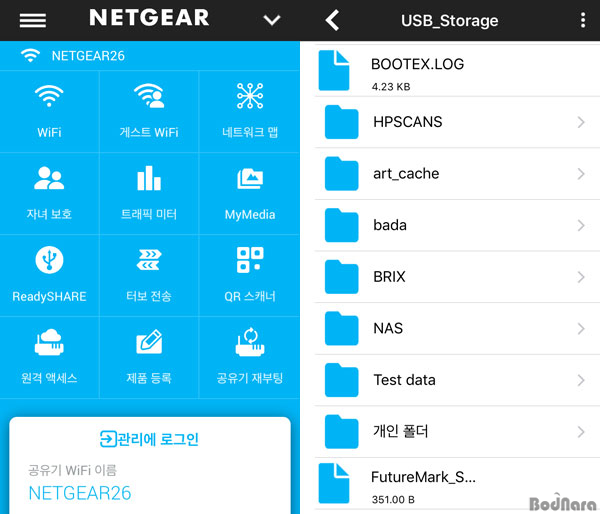600x514 pixels.
Task: Expand the HPSCANS folder chevron
Action: (x=581, y=122)
